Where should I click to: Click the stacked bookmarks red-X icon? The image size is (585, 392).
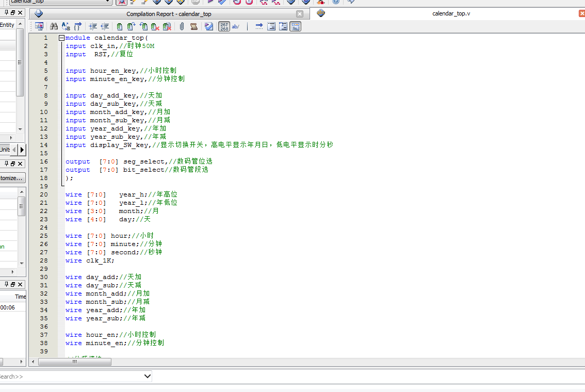coord(167,26)
